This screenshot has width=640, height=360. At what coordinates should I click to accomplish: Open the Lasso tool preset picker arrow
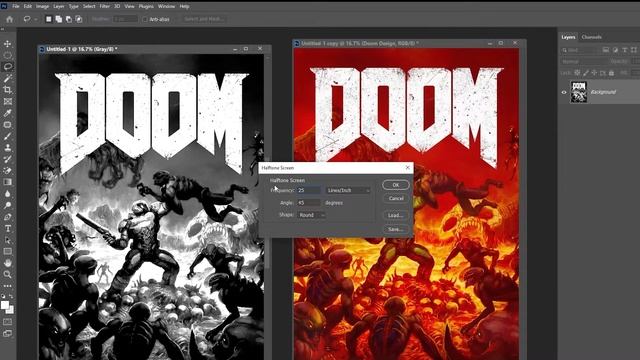[x=36, y=19]
